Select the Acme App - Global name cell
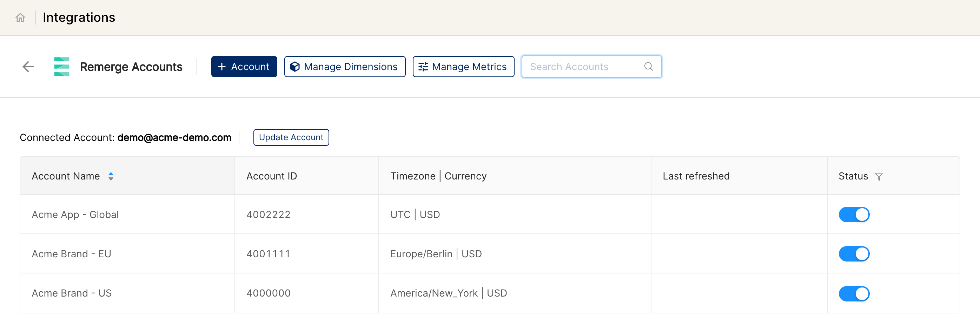980x319 pixels. click(x=127, y=215)
